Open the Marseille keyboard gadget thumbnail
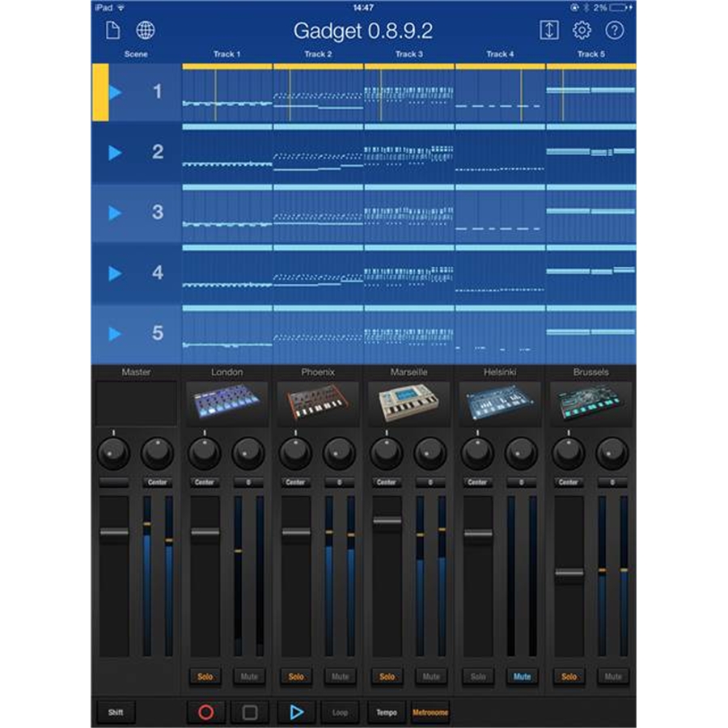 [x=409, y=404]
